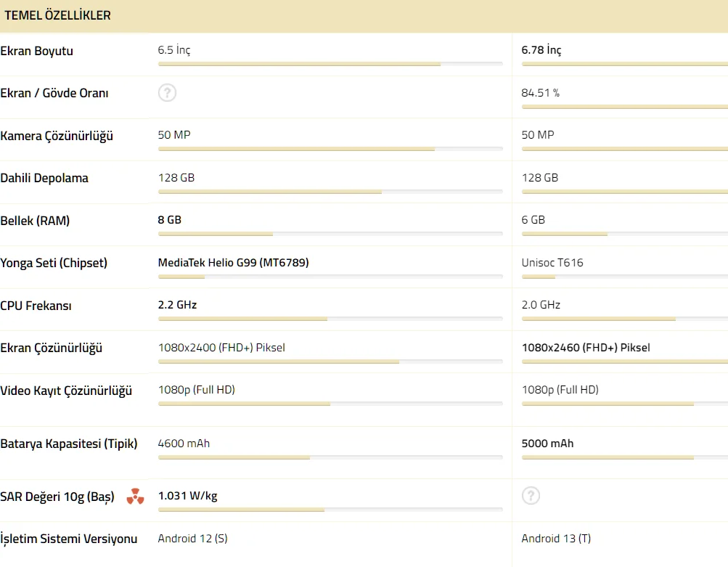Click the question mark icon beside Ekran / Gövde Oranı
This screenshot has width=728, height=567.
[x=167, y=93]
